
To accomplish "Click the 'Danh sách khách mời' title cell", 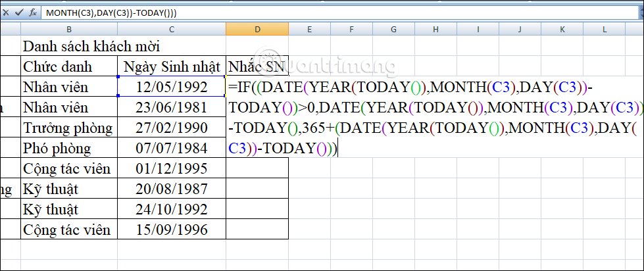I will pos(91,46).
